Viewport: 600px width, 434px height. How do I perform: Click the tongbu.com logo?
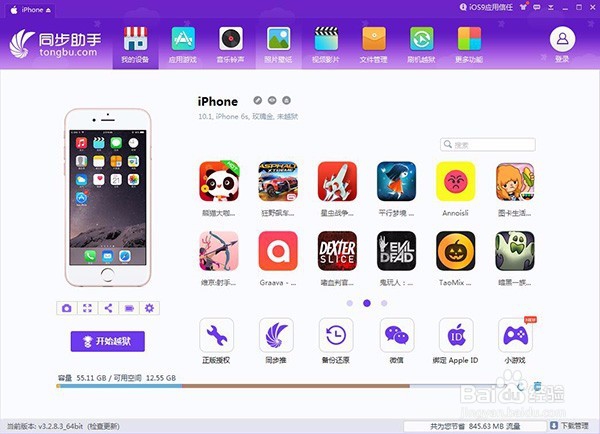[x=56, y=44]
